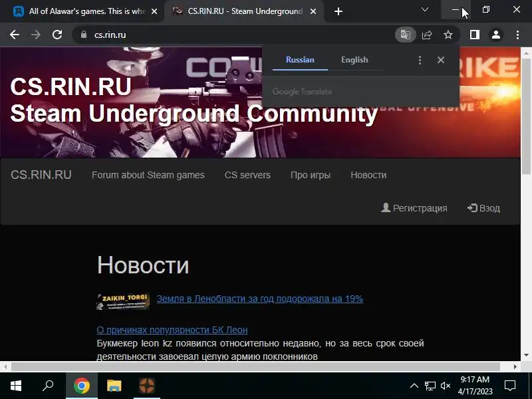This screenshot has width=532, height=399.
Task: Close the Alawar's games tab
Action: [154, 11]
